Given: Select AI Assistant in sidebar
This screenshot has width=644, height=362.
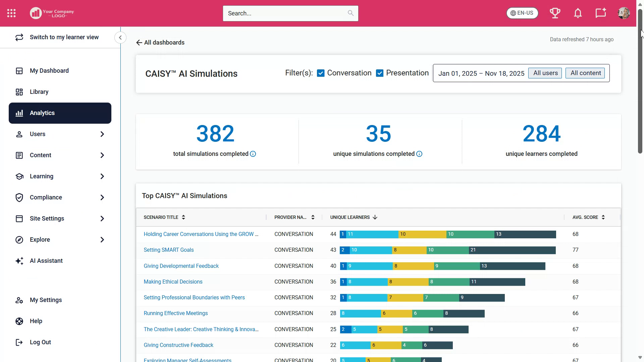Looking at the screenshot, I should click(x=46, y=261).
